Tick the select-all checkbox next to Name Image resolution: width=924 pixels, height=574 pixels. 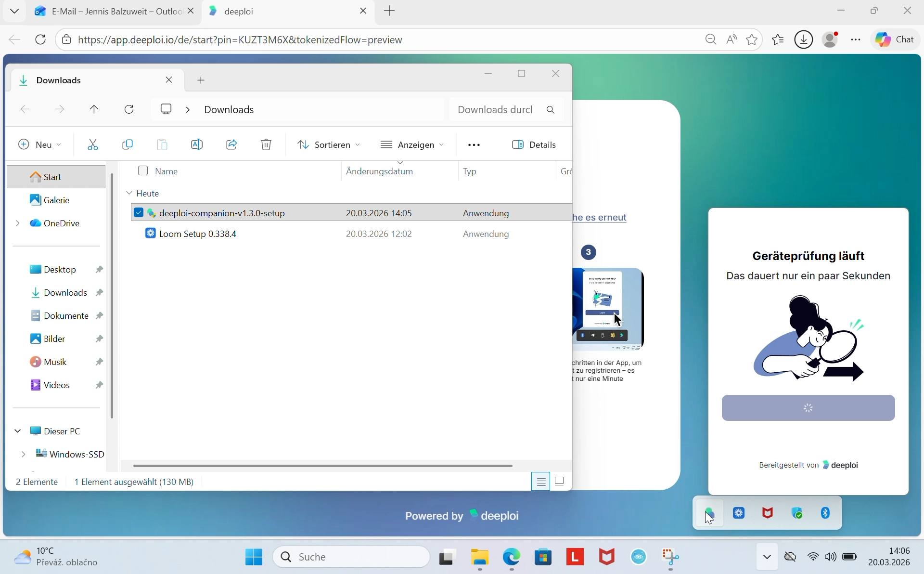(x=143, y=170)
